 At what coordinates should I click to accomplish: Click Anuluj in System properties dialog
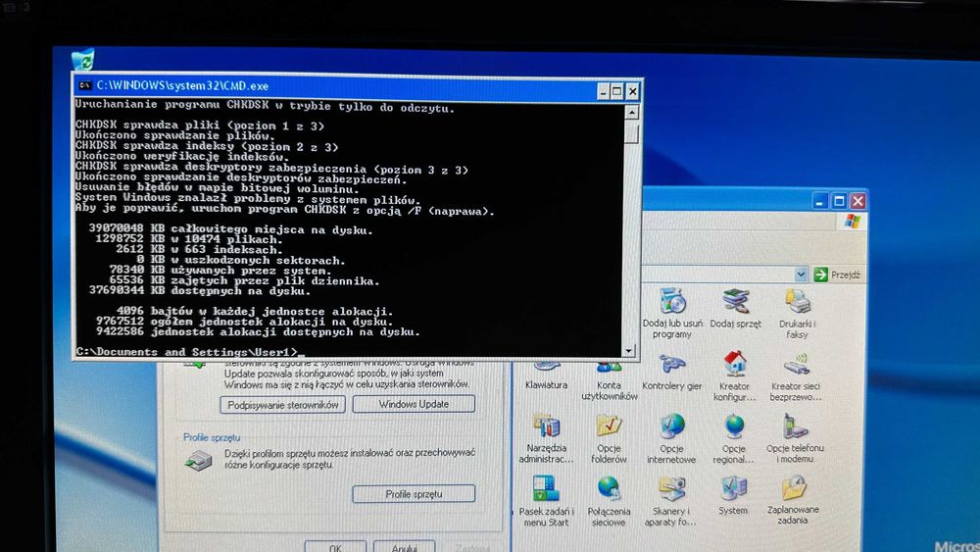coord(404,546)
